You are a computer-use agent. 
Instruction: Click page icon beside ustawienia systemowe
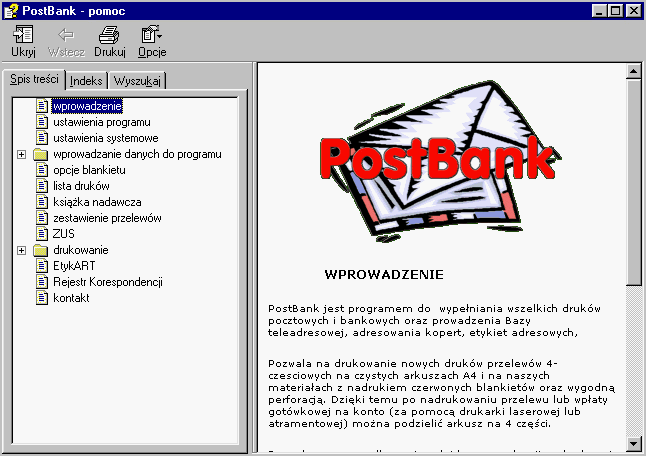pos(42,138)
